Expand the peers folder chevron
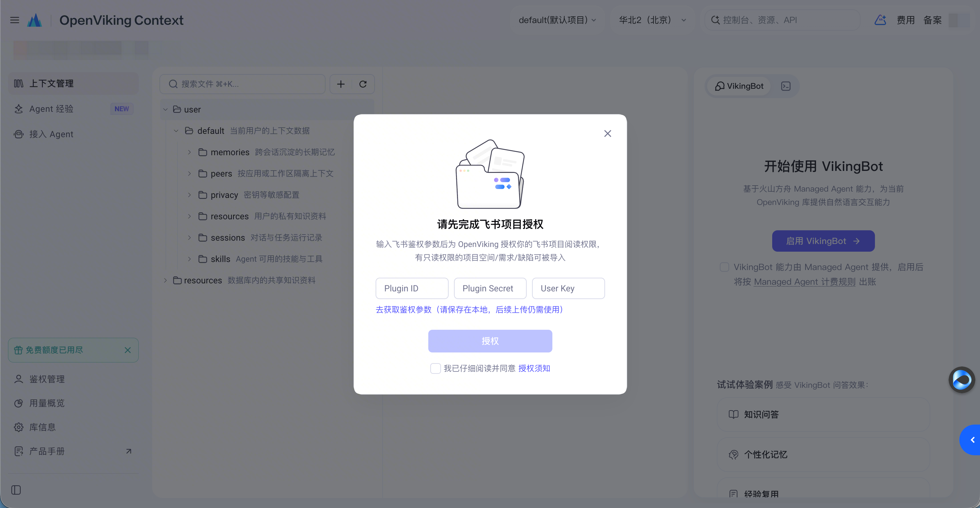 tap(189, 174)
